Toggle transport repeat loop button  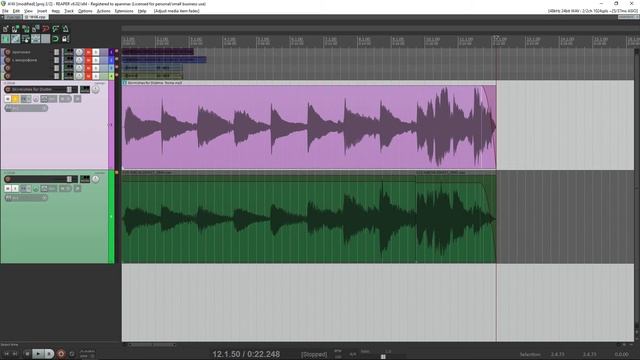(x=72, y=353)
